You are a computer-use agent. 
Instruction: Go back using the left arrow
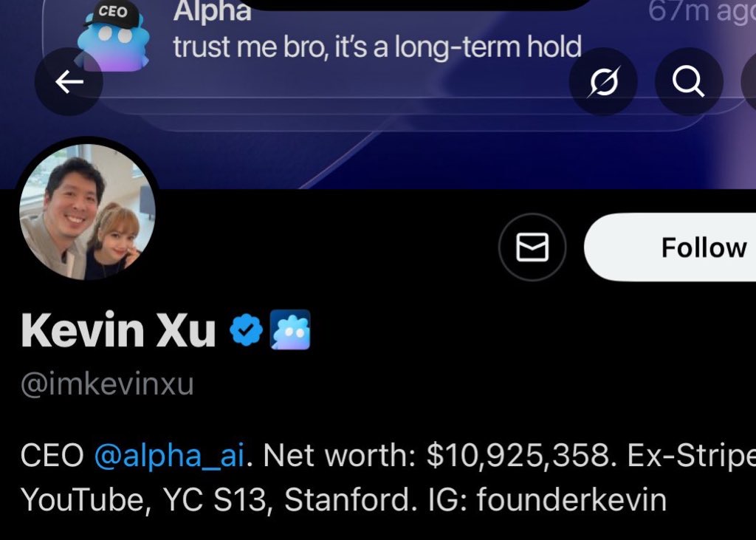69,81
